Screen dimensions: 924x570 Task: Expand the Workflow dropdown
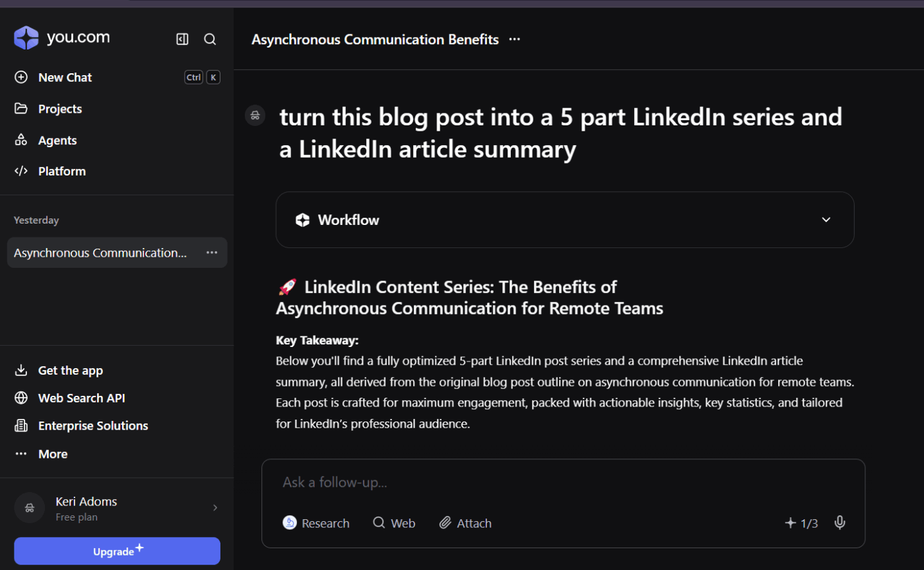(x=826, y=220)
